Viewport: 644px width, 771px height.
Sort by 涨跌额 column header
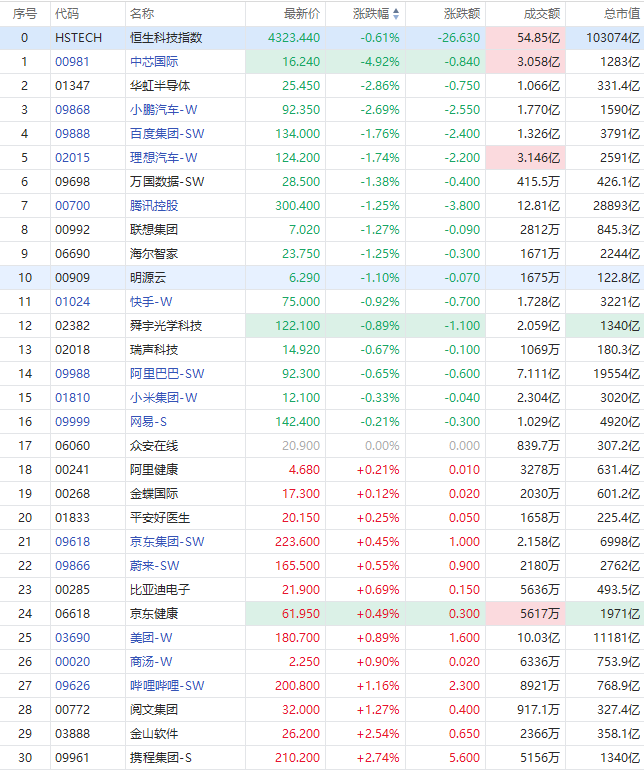click(462, 14)
